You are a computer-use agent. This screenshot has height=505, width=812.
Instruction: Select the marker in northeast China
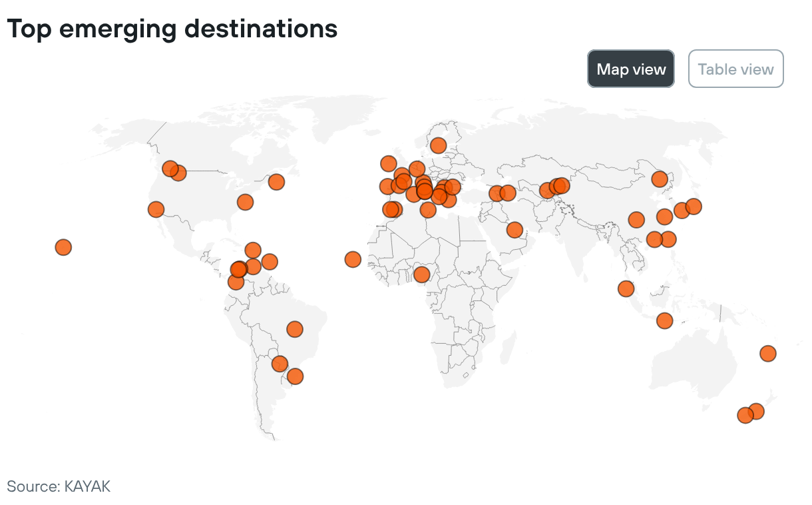[x=660, y=179]
